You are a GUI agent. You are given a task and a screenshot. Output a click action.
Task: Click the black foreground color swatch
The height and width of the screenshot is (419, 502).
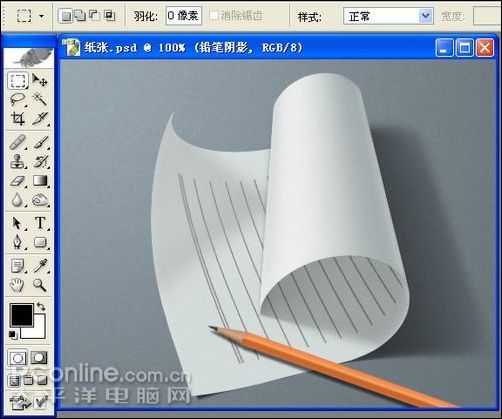click(x=22, y=315)
